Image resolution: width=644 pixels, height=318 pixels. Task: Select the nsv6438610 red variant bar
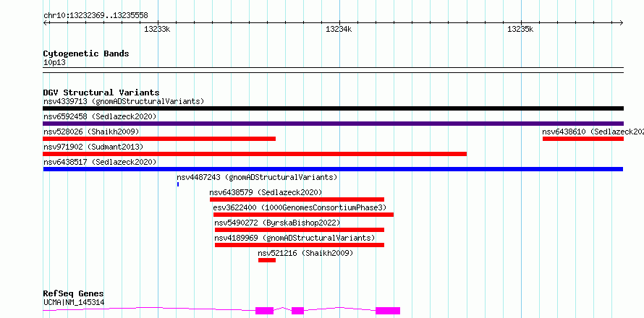coord(582,139)
